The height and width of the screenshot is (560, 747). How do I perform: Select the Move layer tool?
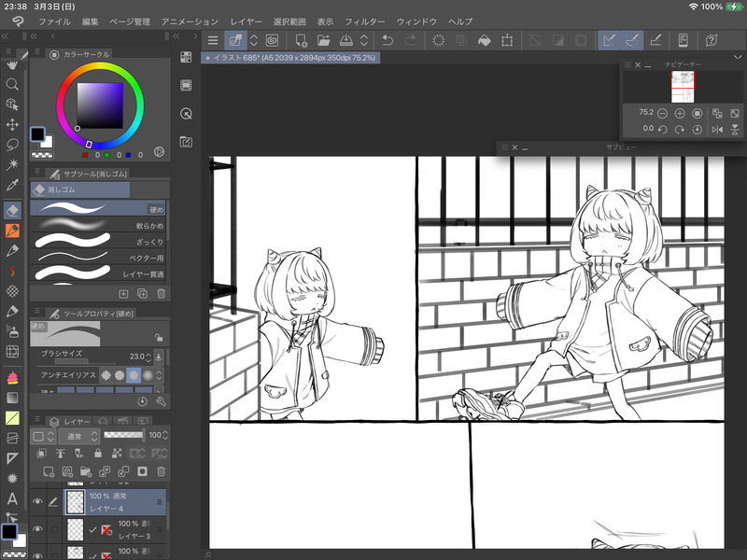(12, 124)
